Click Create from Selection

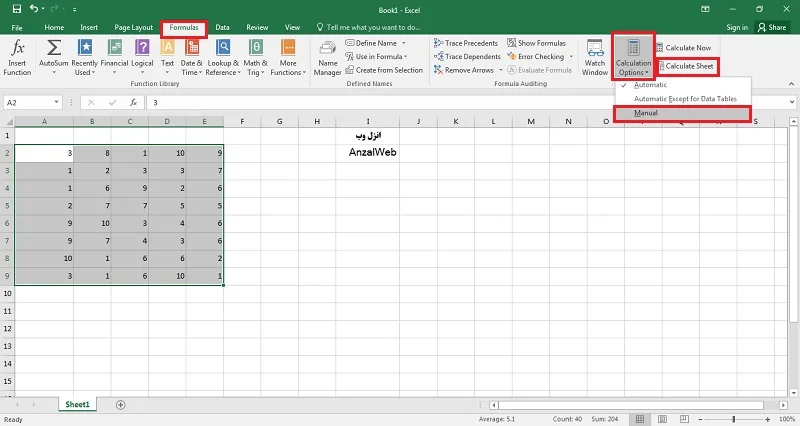384,70
